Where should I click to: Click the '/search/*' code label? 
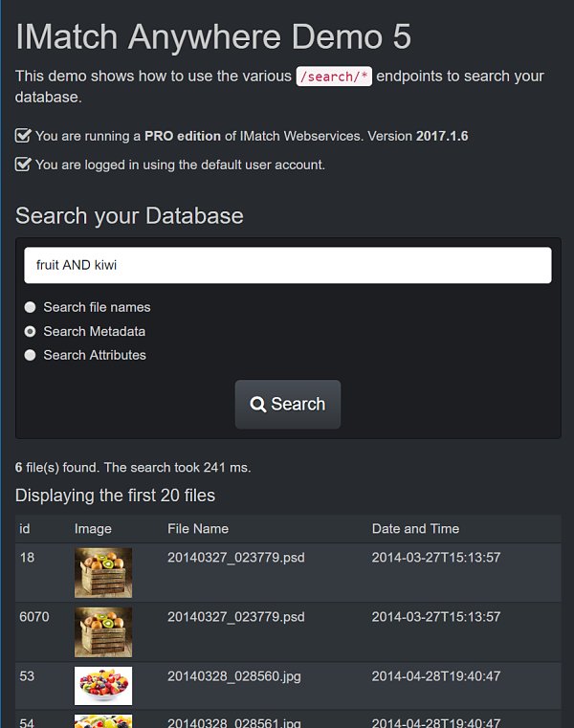(334, 77)
